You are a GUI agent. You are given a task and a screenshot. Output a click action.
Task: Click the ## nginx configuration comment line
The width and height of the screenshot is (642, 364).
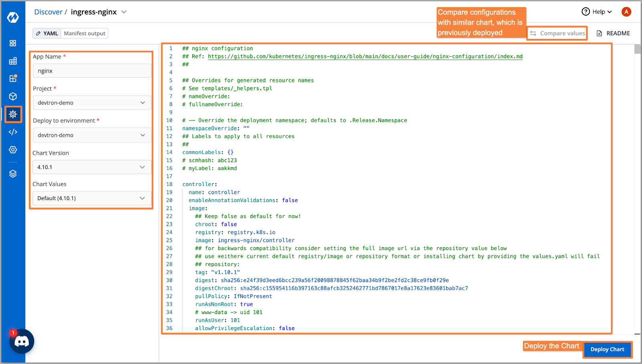217,49
